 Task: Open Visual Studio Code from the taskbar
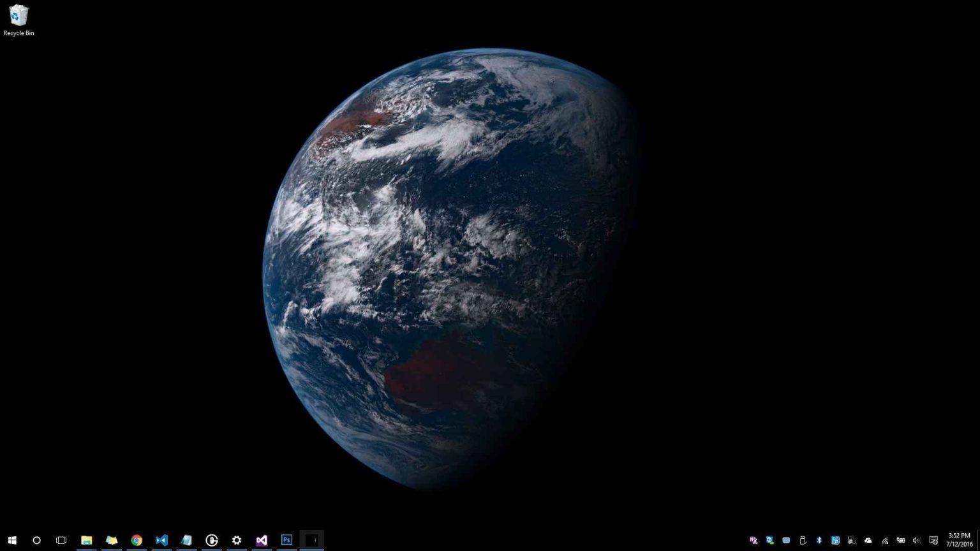tap(161, 540)
